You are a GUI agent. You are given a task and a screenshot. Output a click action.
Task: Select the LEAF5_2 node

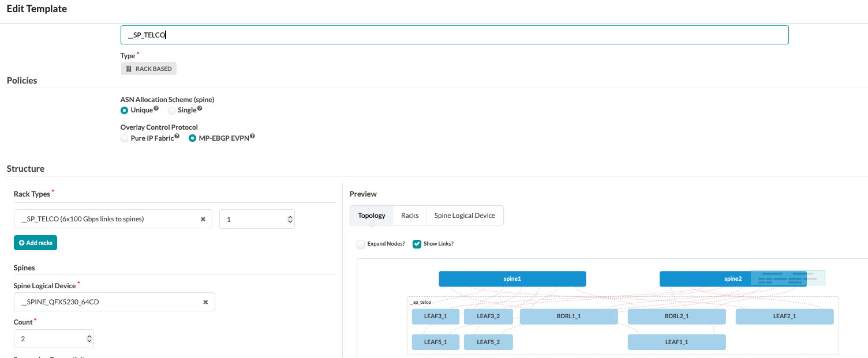point(488,342)
